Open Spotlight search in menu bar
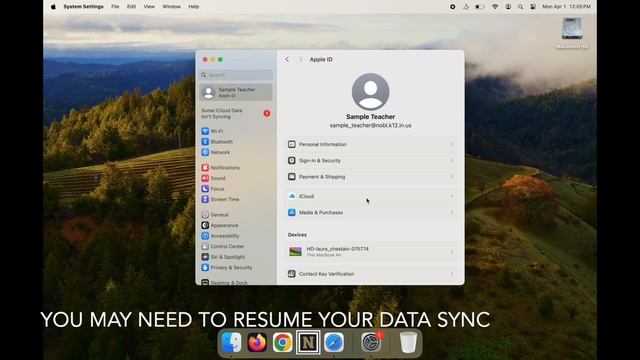Viewport: 640px width, 360px height. coord(520,7)
